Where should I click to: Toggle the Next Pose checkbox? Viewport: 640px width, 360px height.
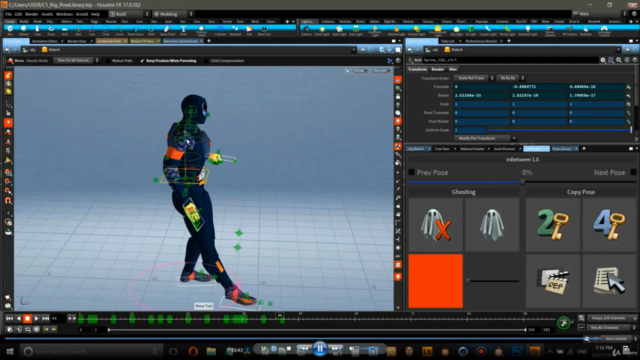tap(633, 172)
